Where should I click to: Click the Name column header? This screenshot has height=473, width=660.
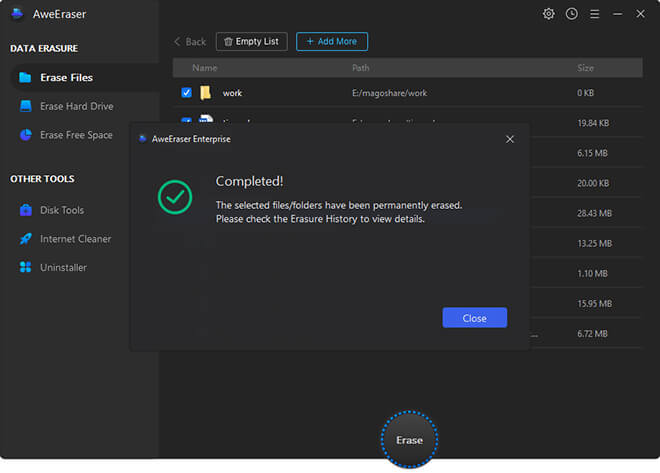[x=205, y=68]
